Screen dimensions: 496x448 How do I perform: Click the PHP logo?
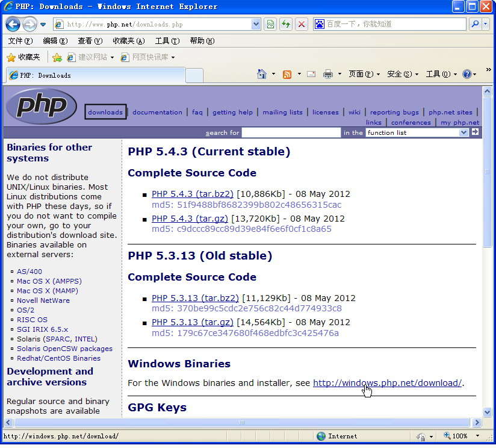[42, 105]
